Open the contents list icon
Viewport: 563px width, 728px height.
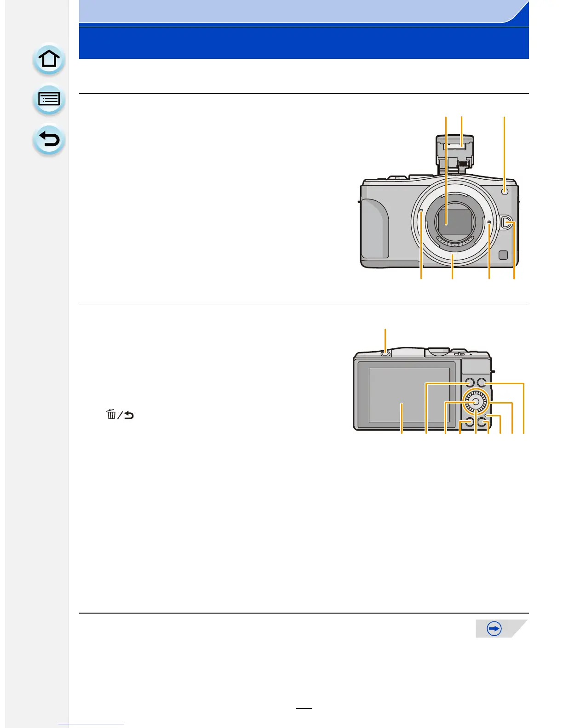pyautogui.click(x=49, y=100)
